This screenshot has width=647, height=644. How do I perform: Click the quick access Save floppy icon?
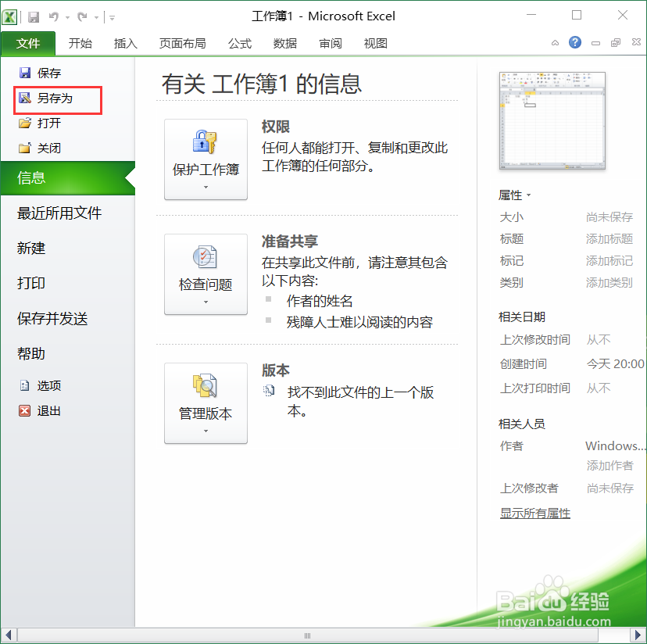pyautogui.click(x=34, y=17)
